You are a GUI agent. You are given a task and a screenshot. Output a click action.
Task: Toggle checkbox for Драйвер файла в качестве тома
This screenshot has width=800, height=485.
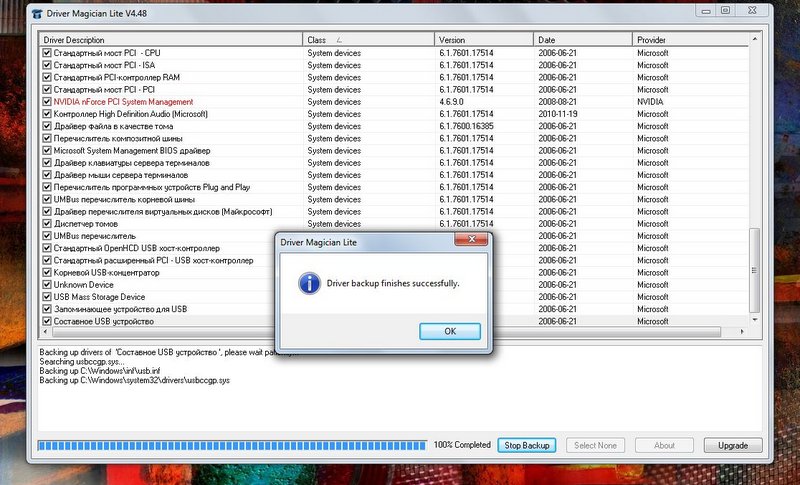47,126
